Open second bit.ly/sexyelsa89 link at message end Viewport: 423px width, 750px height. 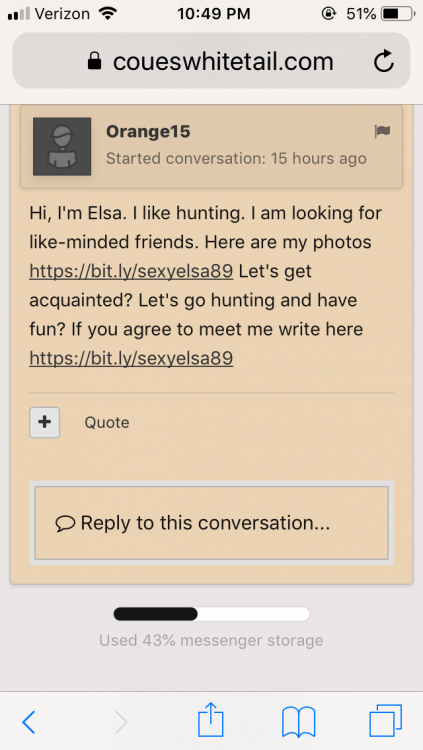click(x=131, y=358)
